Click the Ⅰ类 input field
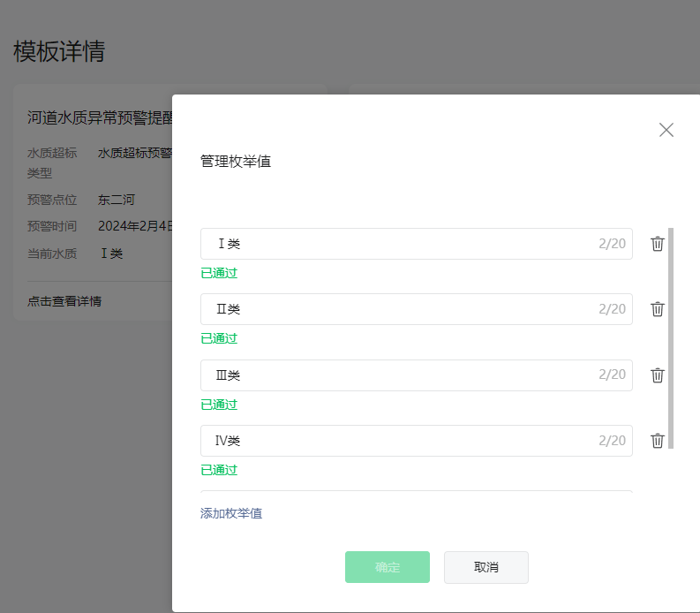This screenshot has width=700, height=613. pyautogui.click(x=417, y=244)
